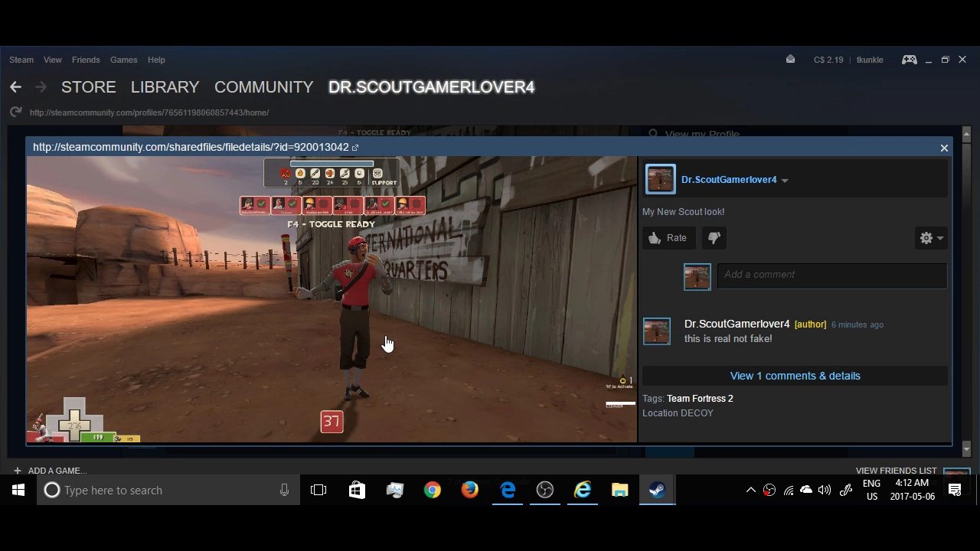Open the tkunkle account name menu
Viewport: 980px width, 551px height.
click(x=870, y=60)
